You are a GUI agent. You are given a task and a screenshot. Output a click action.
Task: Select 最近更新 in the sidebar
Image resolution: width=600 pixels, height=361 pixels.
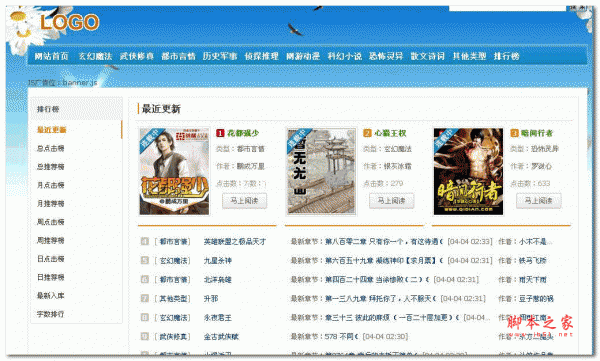(52, 130)
